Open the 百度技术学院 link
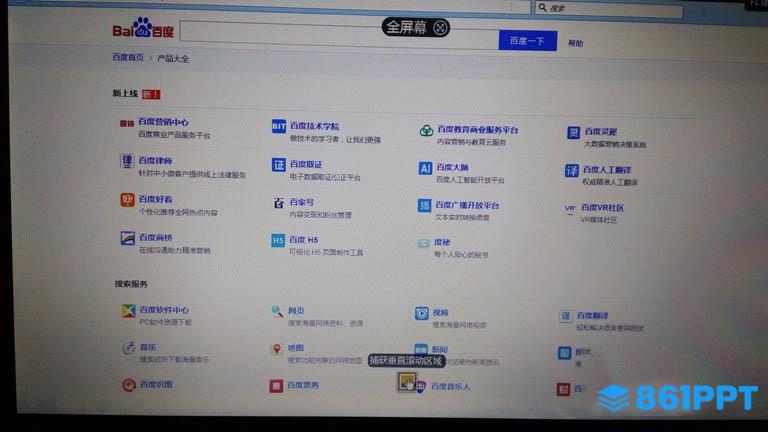The height and width of the screenshot is (432, 768). [x=314, y=126]
